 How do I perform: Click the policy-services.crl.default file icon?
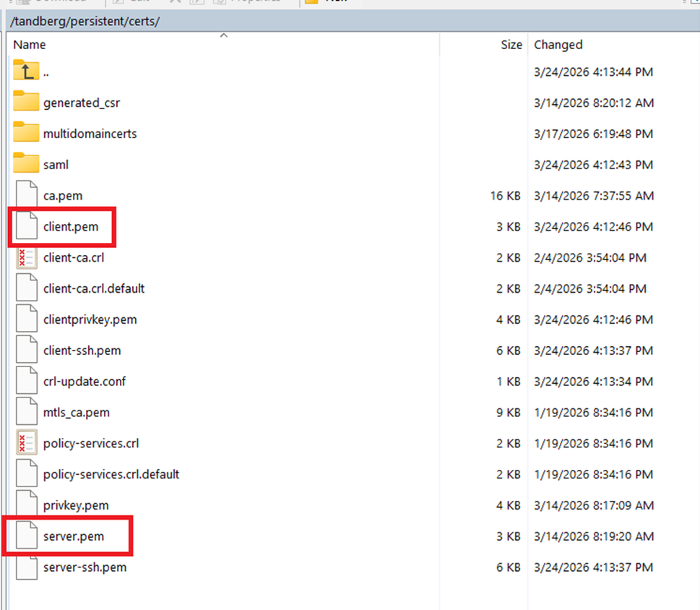[x=26, y=473]
